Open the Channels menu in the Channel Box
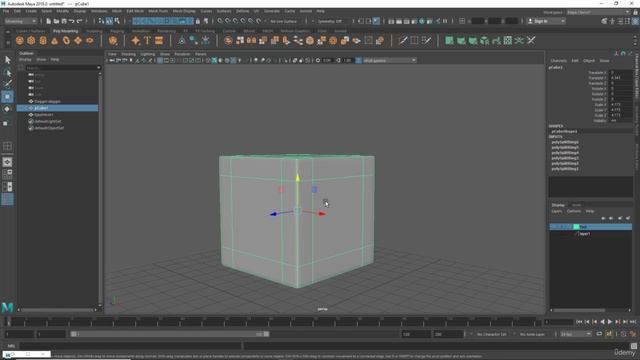Image resolution: width=640 pixels, height=360 pixels. [x=558, y=60]
